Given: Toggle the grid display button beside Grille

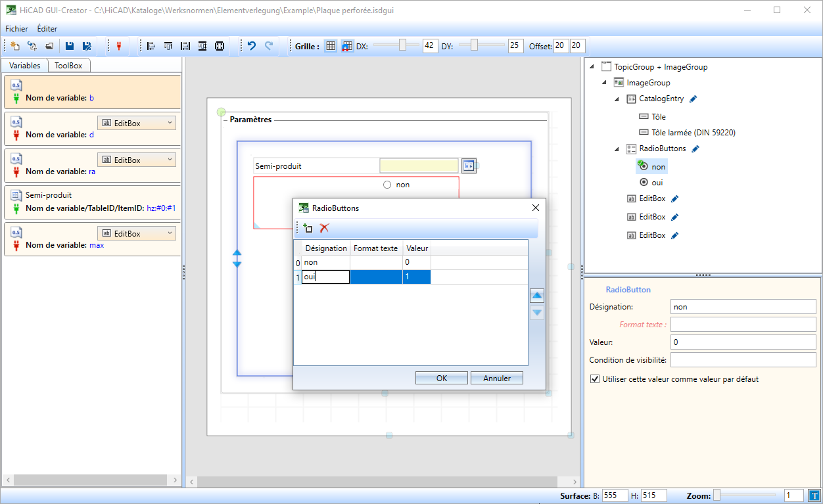Looking at the screenshot, I should click(x=331, y=46).
